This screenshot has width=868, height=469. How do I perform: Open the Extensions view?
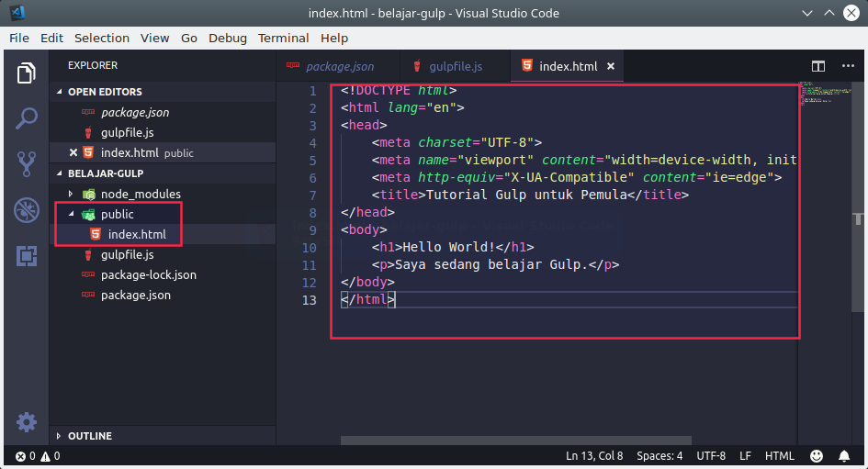(x=26, y=256)
